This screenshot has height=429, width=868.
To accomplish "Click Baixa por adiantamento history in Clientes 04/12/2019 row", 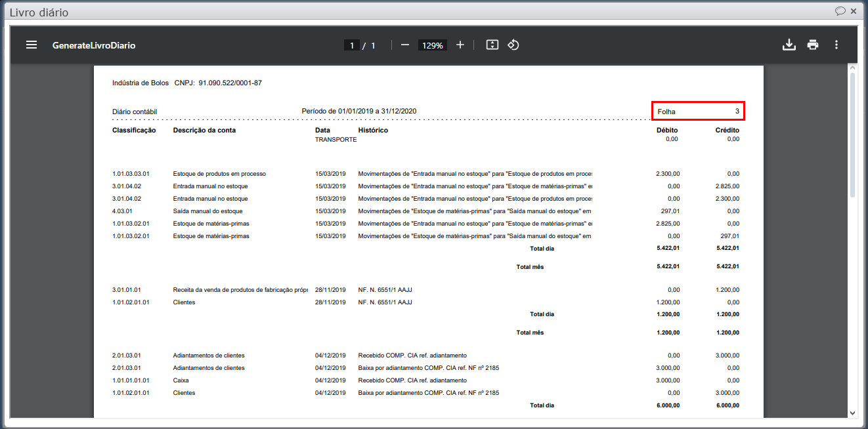I will (428, 393).
